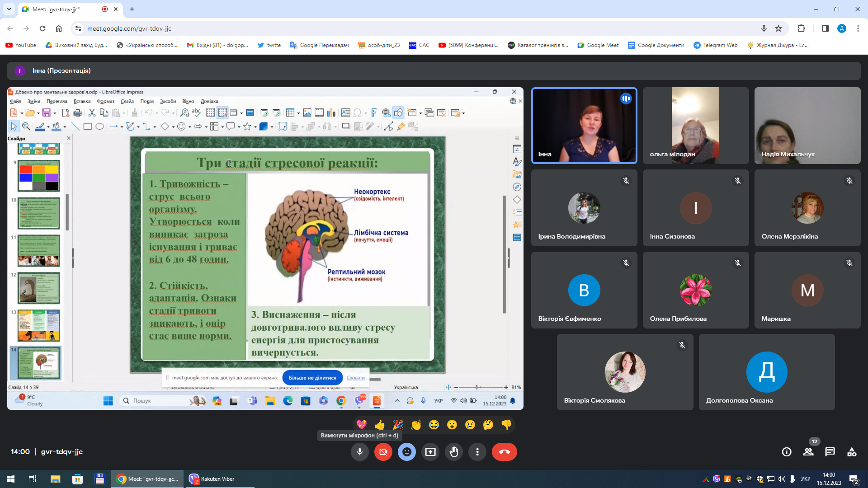Screen dimensions: 868x488
Task: Send the surprised face reaction
Action: (x=452, y=425)
